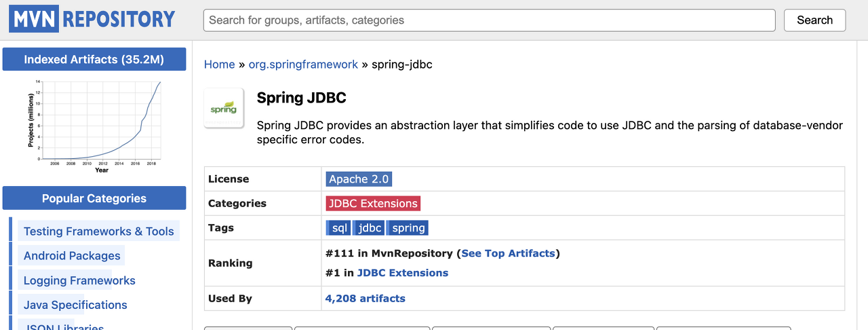
Task: Open Java Specifications category
Action: point(75,305)
